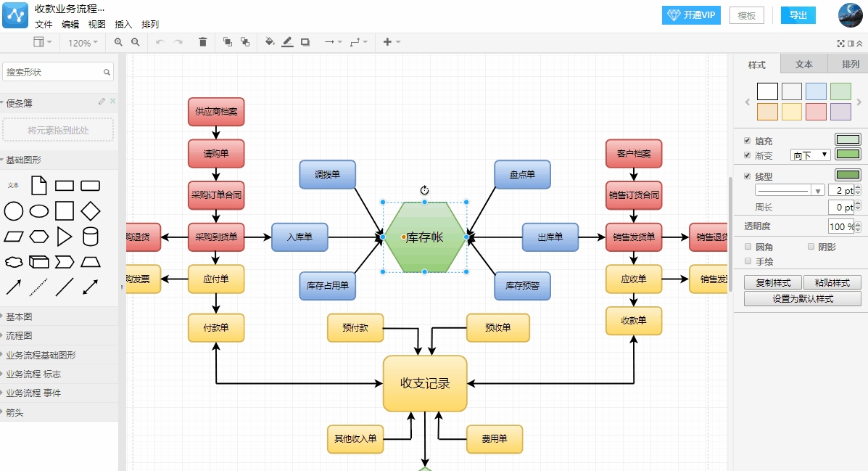
Task: Click the Undo icon in the toolbar
Action: coord(160,42)
